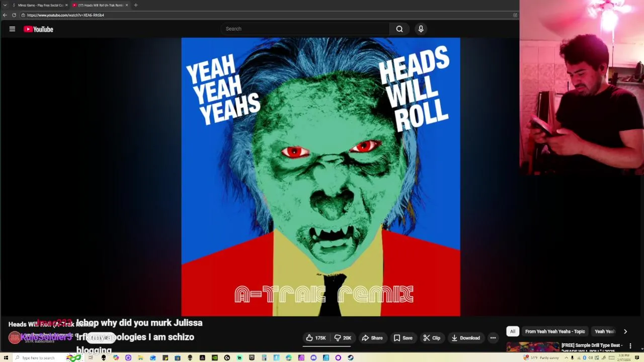
Task: Click the video player album art
Action: 320,177
